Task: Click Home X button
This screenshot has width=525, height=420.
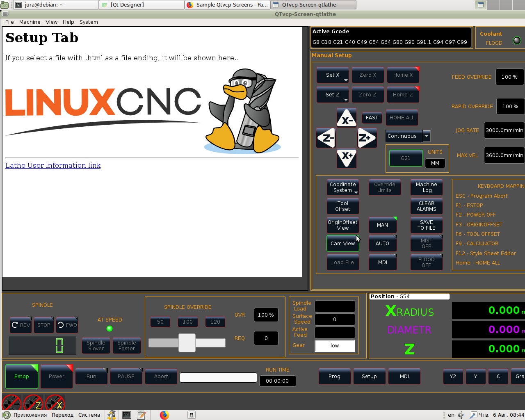Action: coord(403,75)
